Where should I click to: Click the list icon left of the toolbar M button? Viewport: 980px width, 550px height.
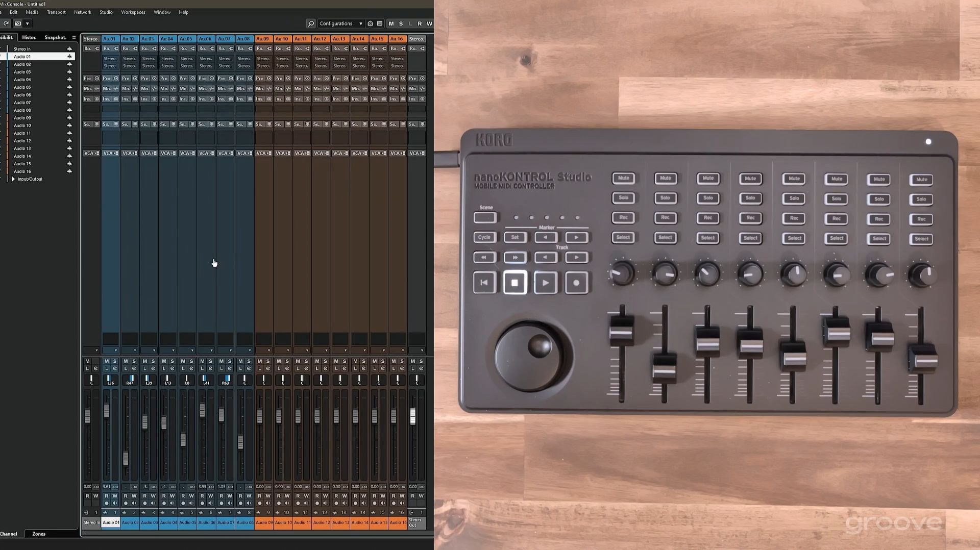coord(380,23)
